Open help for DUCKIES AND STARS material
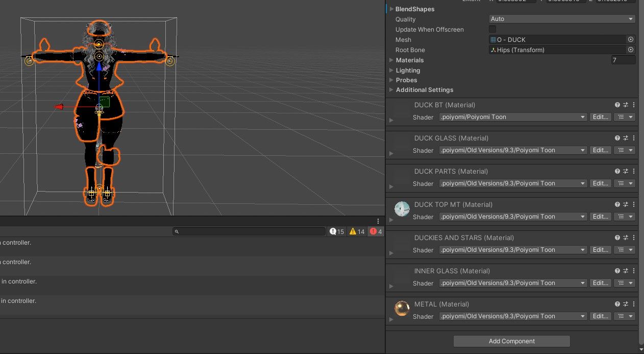 617,238
